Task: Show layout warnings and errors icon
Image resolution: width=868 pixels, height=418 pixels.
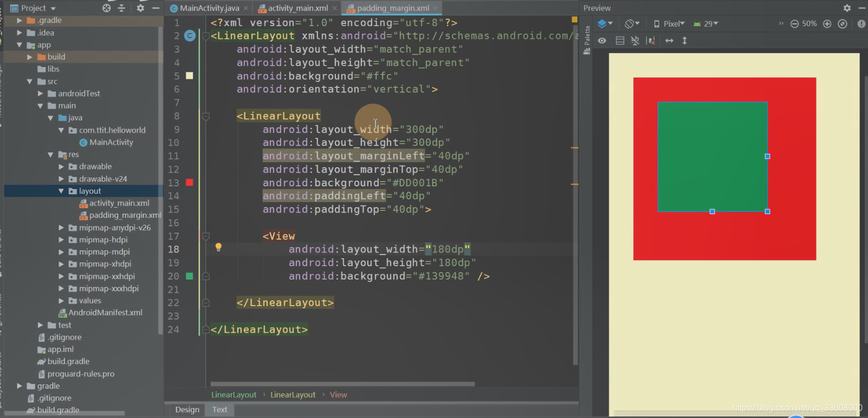Action: tap(861, 23)
